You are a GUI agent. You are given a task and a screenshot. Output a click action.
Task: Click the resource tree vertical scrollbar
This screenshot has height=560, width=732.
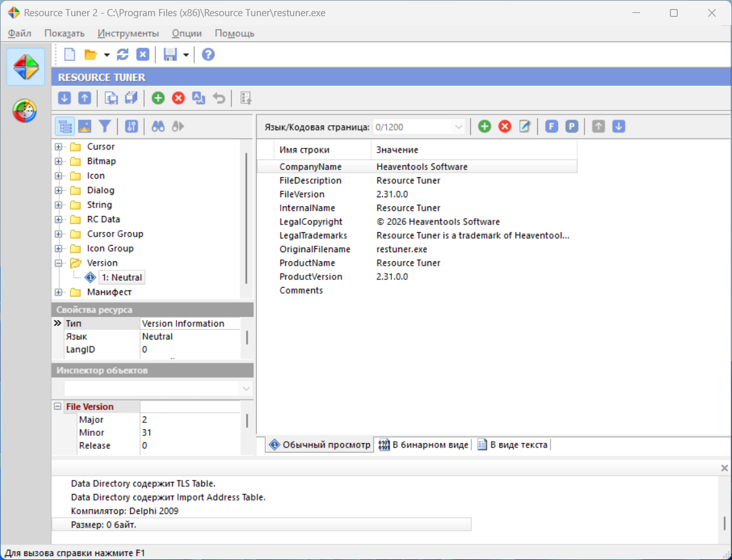pyautogui.click(x=246, y=218)
